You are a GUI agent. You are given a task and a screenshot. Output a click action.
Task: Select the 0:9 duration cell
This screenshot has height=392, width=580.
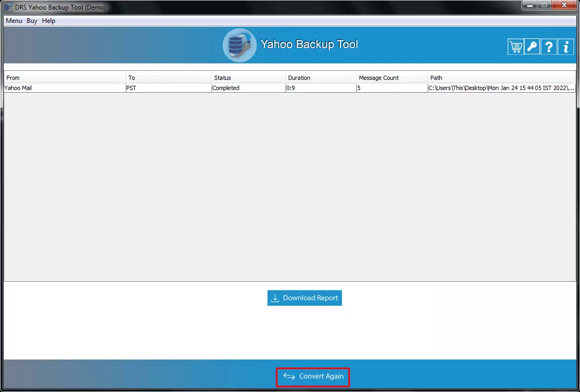(321, 88)
